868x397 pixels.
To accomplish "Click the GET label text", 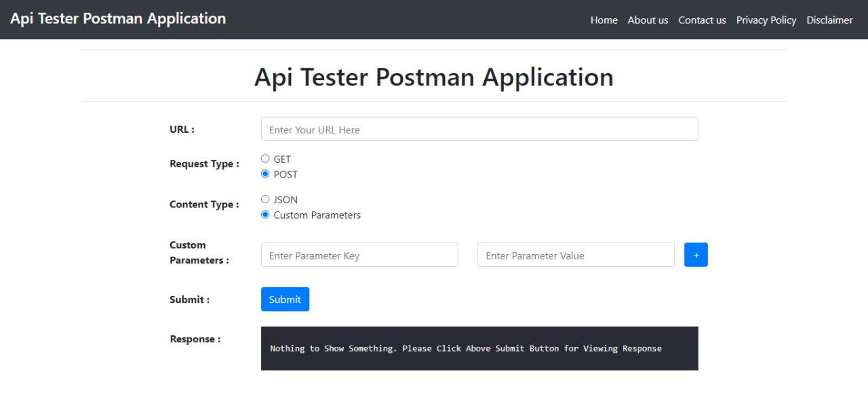I will pyautogui.click(x=282, y=159).
